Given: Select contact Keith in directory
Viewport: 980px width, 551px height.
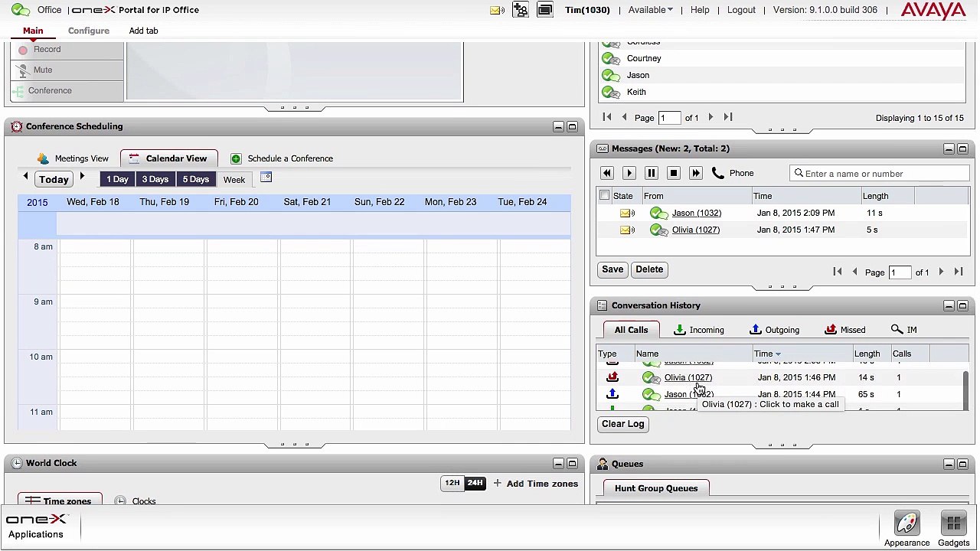Looking at the screenshot, I should coord(636,92).
